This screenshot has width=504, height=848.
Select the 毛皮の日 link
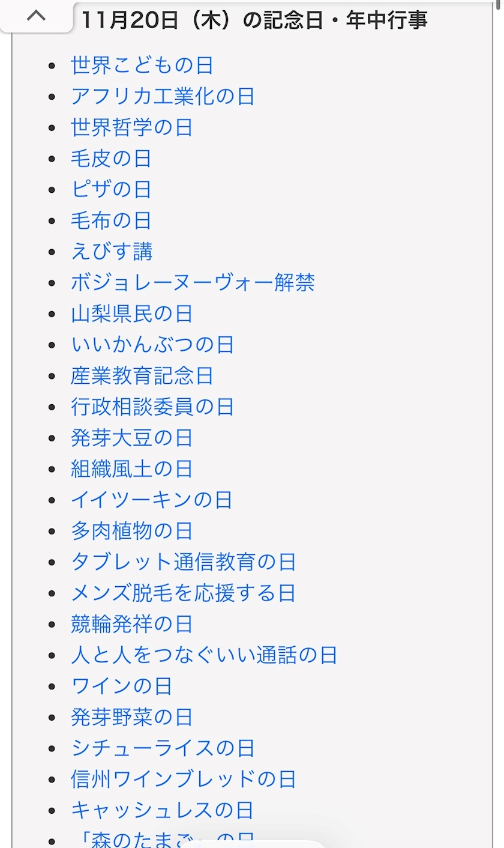coord(111,159)
